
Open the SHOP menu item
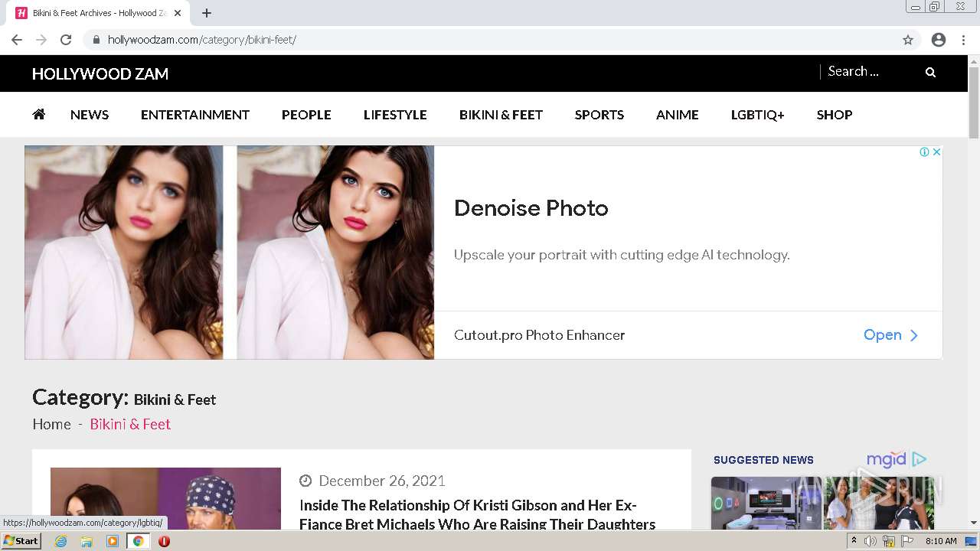tap(835, 115)
